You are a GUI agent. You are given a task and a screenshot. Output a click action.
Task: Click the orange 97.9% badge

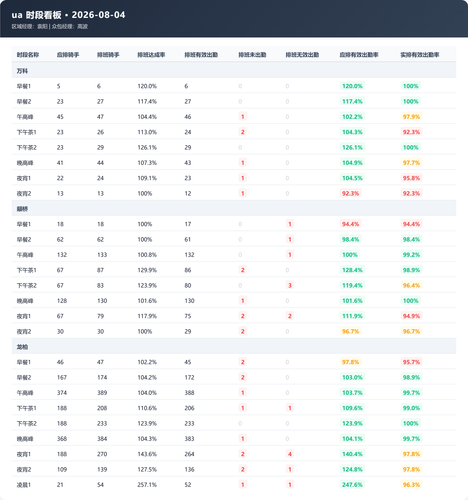point(411,117)
